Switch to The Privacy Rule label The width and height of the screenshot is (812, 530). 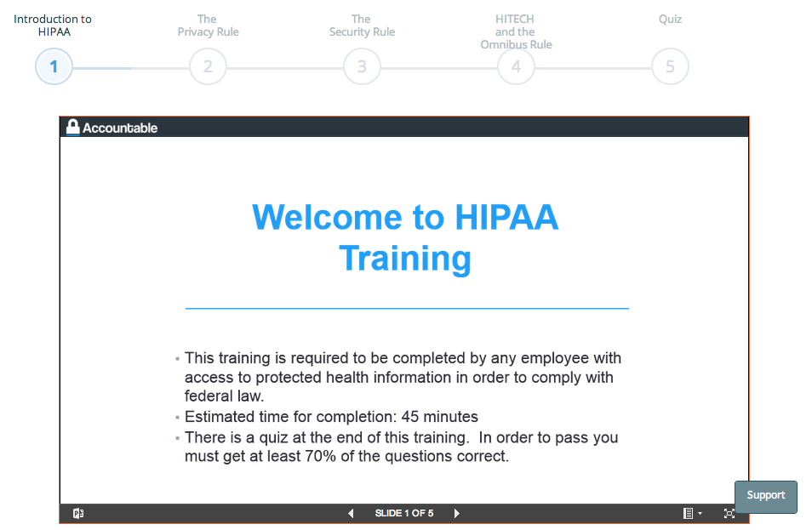point(208,26)
